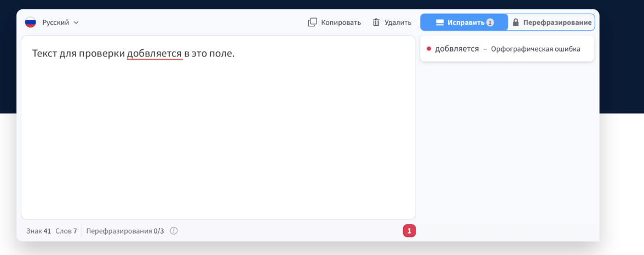Click the red dot error marker
Screen dimensions: 644x255
(x=429, y=49)
